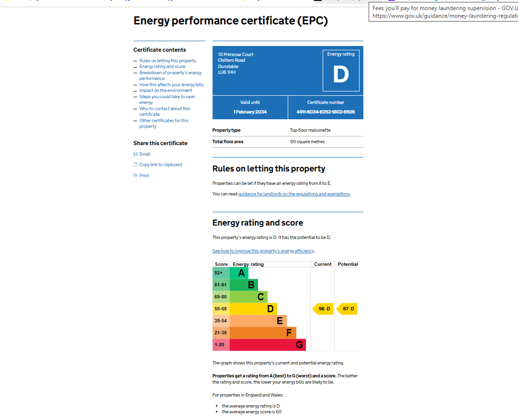The width and height of the screenshot is (518, 420).
Task: Click the light green C rating bar
Action: coord(248,297)
